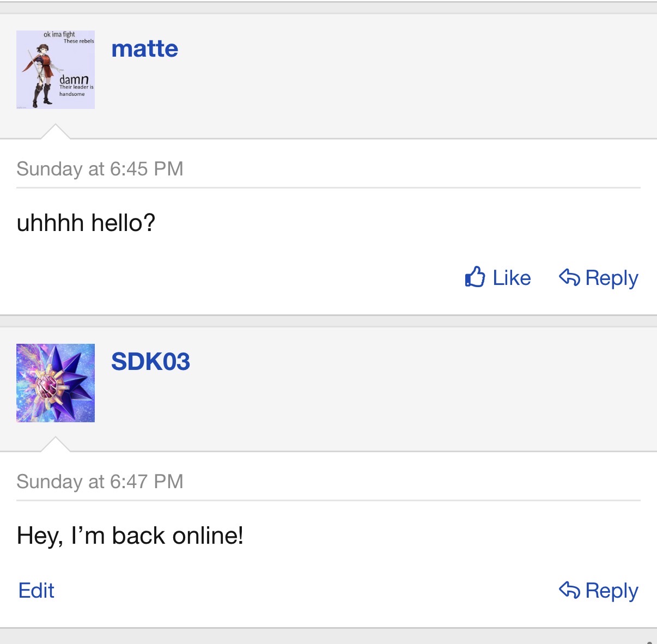Open the SDK03 username link
Viewport: 657px width, 644px height.
point(150,362)
